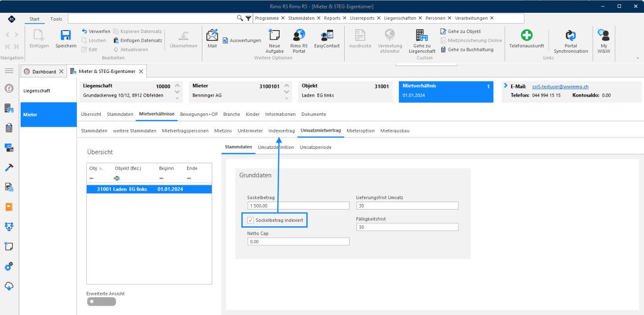
Task: Select the row 31001 Laden EG links
Action: click(149, 189)
